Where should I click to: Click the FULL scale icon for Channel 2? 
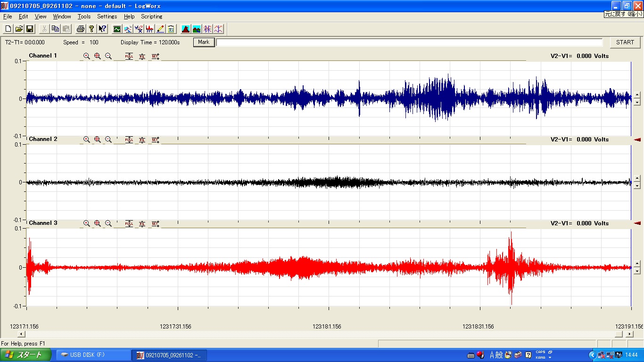coord(129,140)
